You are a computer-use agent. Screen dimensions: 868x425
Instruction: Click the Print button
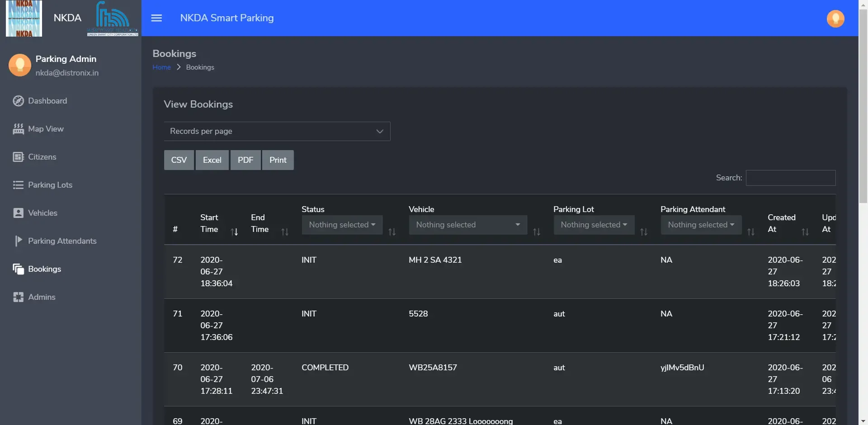pyautogui.click(x=278, y=160)
